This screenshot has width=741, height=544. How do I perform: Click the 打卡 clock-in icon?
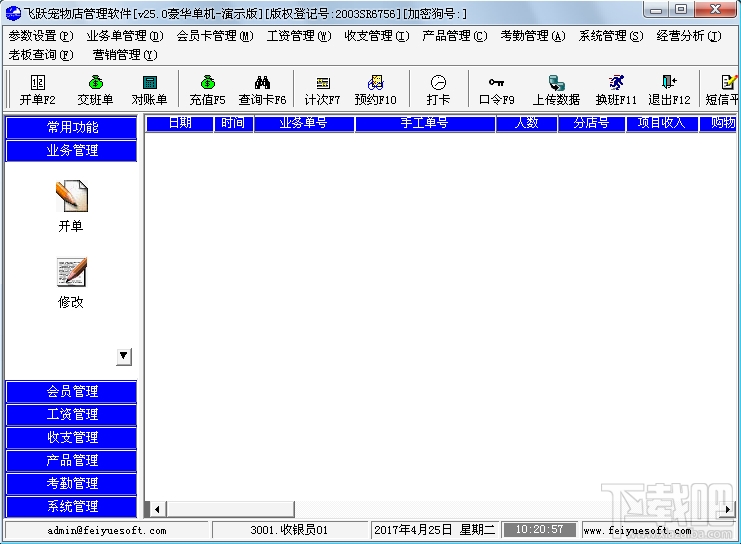pos(438,90)
